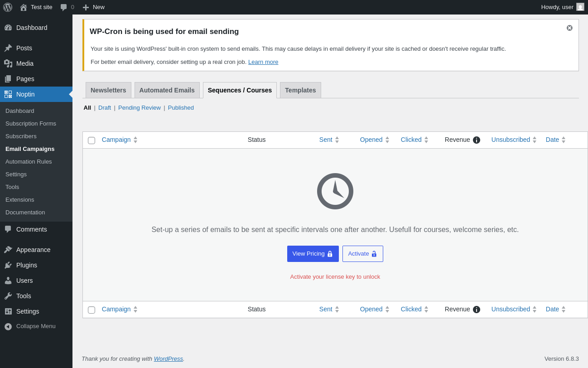Click the Clicked column header at the bottom
This screenshot has height=368, width=588.
[x=411, y=309]
